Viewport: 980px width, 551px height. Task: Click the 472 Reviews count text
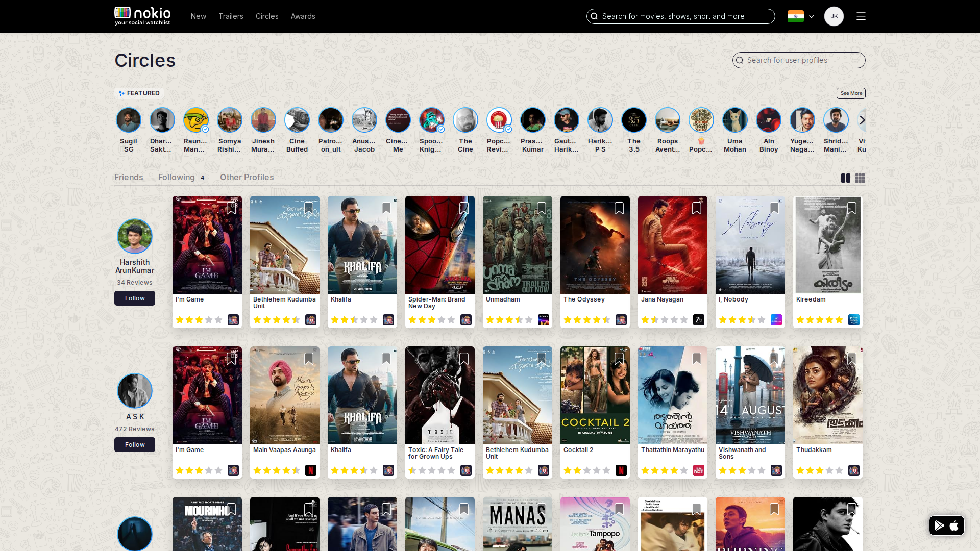[x=135, y=429]
